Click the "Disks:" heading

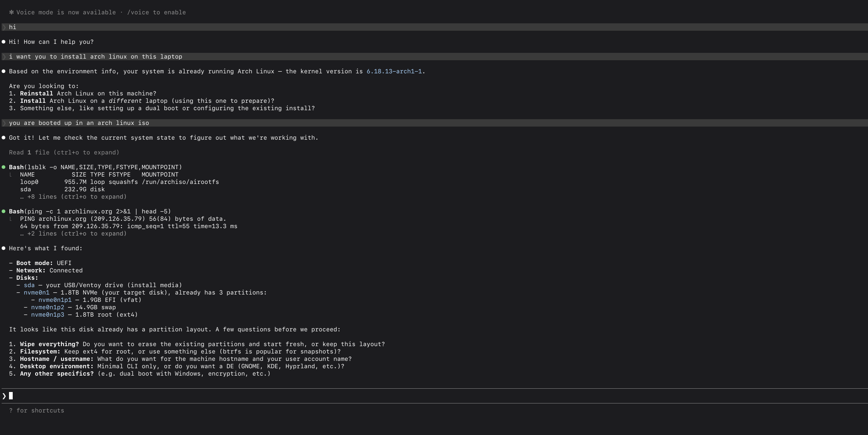coord(27,278)
